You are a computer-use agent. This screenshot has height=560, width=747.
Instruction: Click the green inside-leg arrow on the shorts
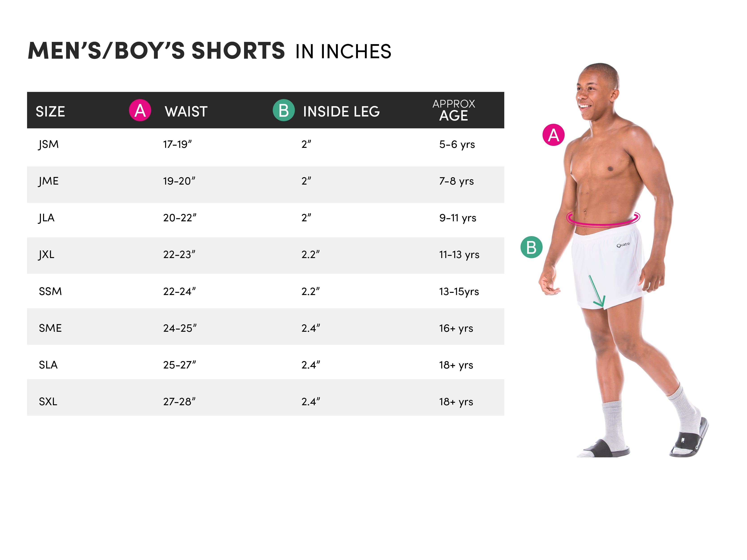[x=596, y=291]
